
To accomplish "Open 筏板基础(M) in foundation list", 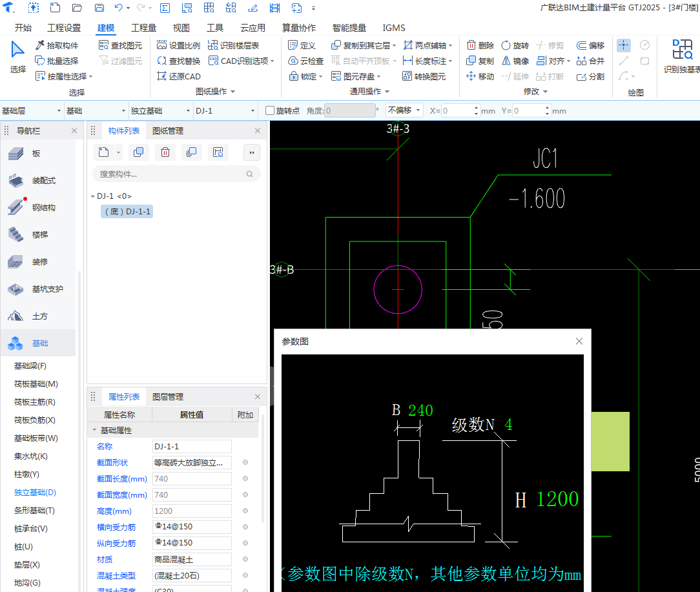I will pyautogui.click(x=36, y=384).
